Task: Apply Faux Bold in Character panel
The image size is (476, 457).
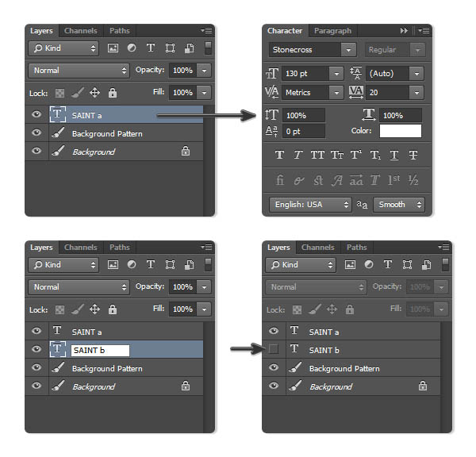Action: (279, 156)
